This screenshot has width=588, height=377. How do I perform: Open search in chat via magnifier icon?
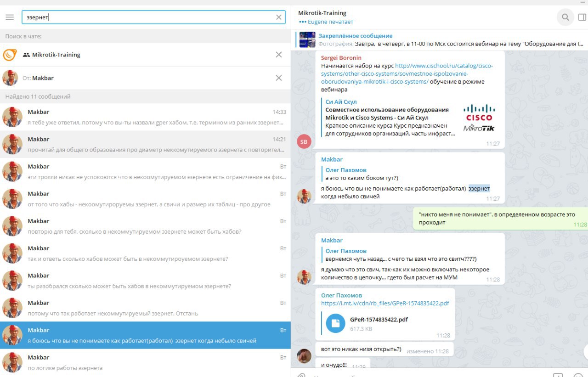[x=565, y=17]
